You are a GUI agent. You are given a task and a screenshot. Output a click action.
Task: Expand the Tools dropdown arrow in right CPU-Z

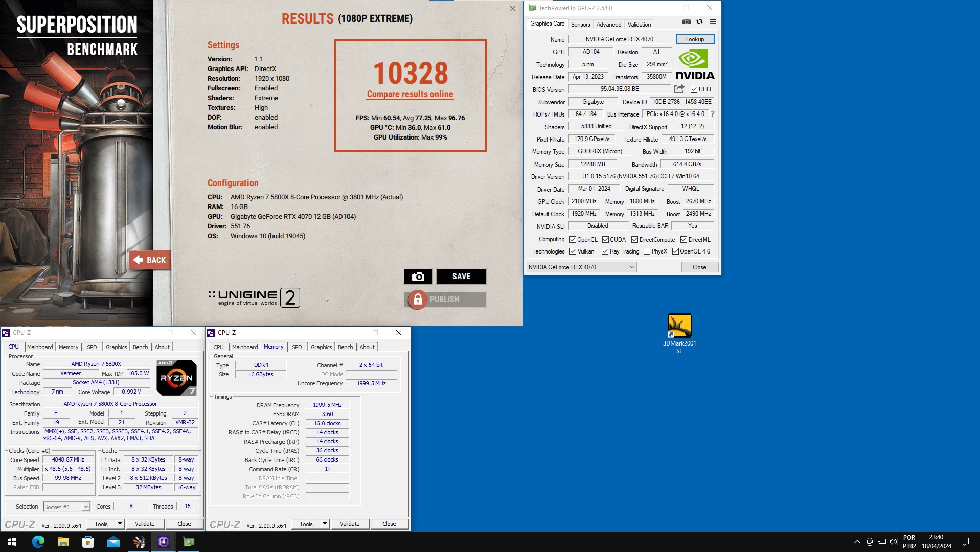coord(325,524)
